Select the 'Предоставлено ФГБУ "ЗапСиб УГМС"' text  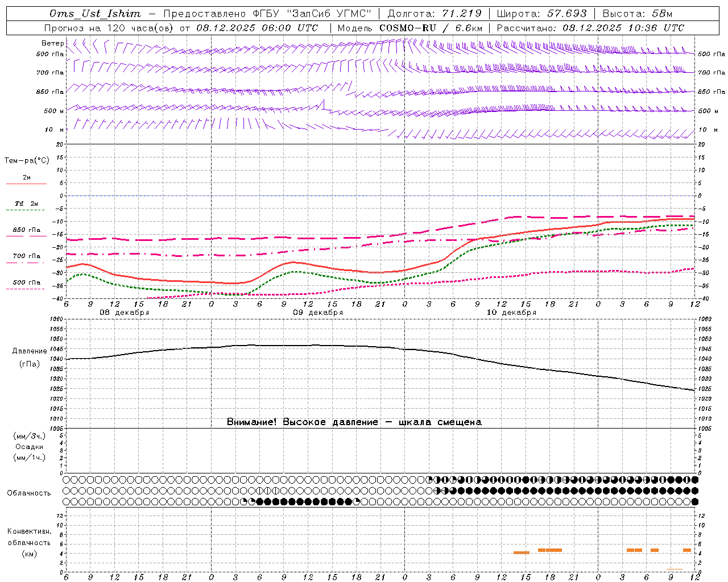(x=267, y=14)
